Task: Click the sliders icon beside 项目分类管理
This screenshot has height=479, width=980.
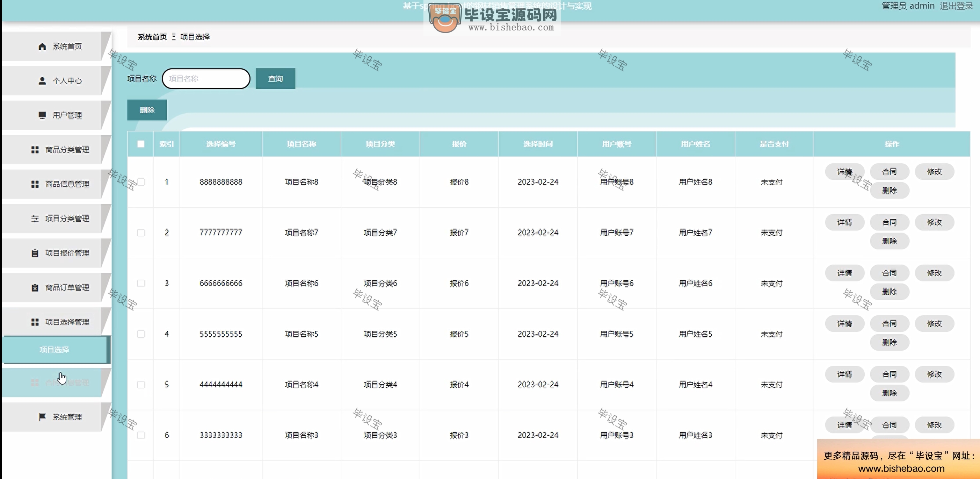Action: 35,219
